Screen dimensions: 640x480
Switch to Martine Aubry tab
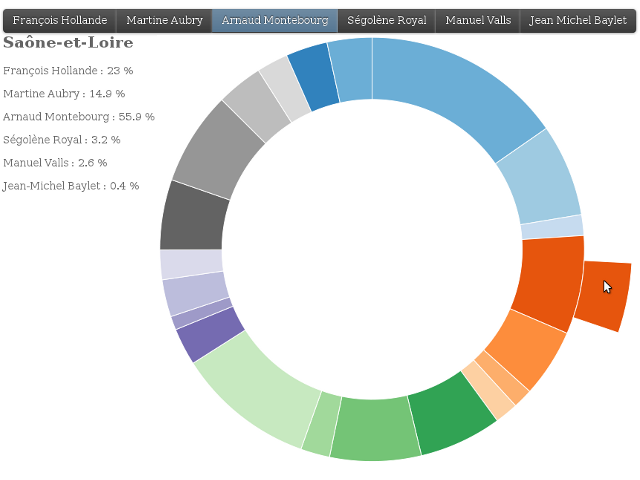click(164, 20)
